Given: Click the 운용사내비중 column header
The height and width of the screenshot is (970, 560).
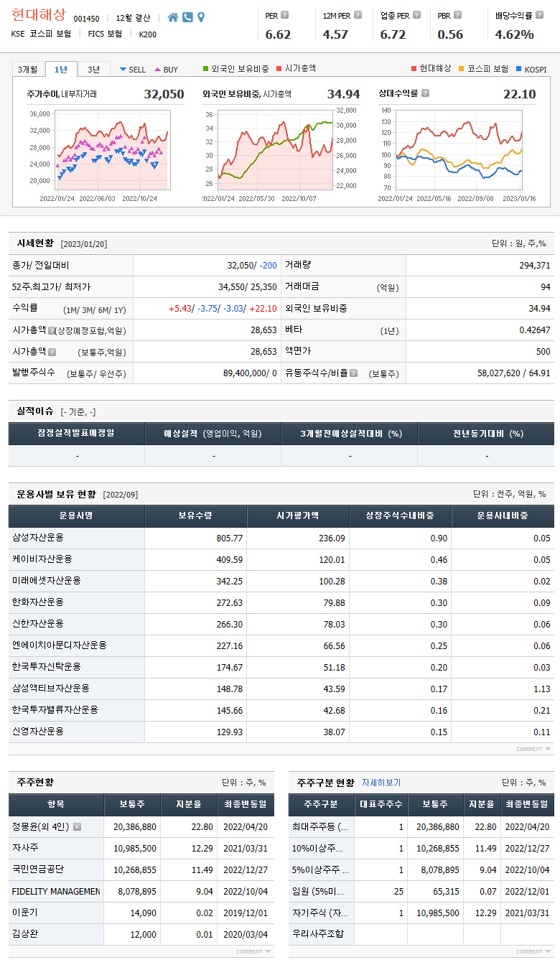Looking at the screenshot, I should pyautogui.click(x=503, y=516).
